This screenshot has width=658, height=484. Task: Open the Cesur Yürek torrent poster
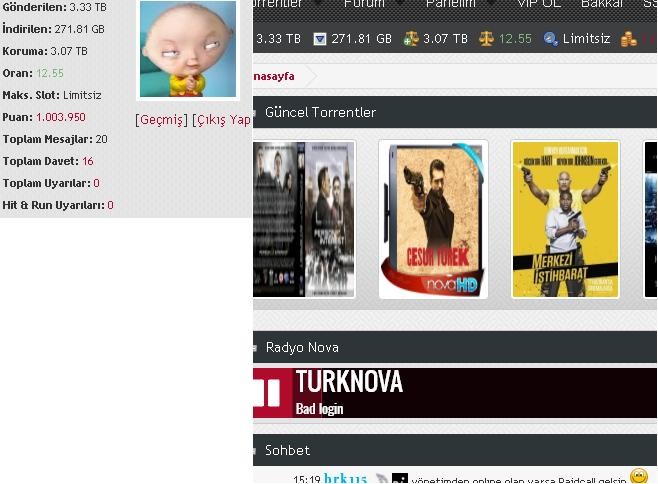tap(433, 219)
